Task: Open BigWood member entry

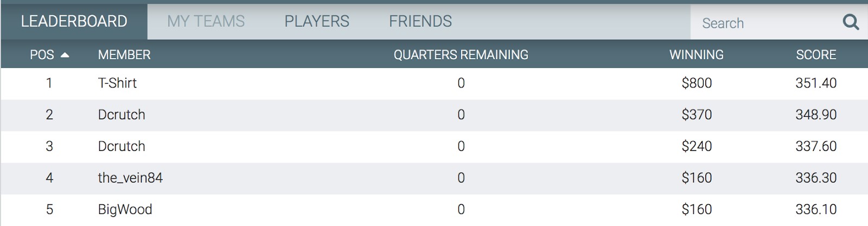Action: 125,209
